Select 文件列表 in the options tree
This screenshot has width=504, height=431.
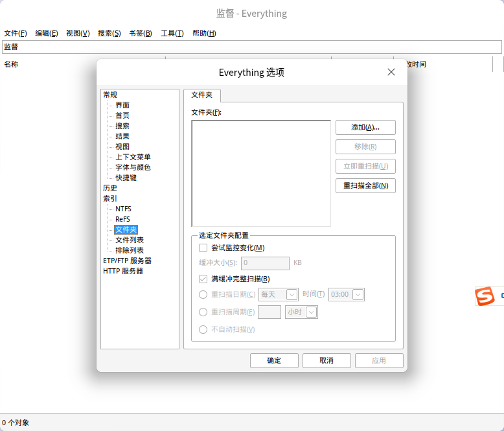tap(130, 240)
